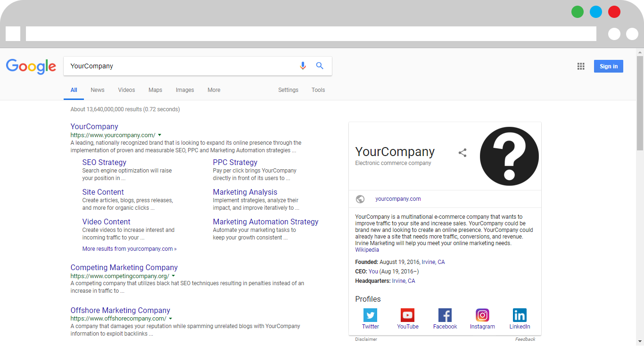This screenshot has width=644, height=346.
Task: Open the Marketing Automation Strategy link
Action: [x=265, y=222]
